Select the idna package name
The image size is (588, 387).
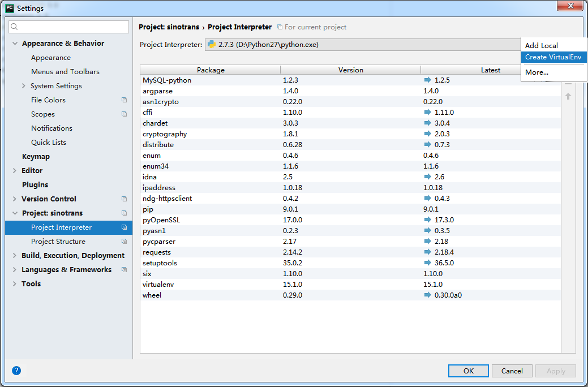pos(149,177)
